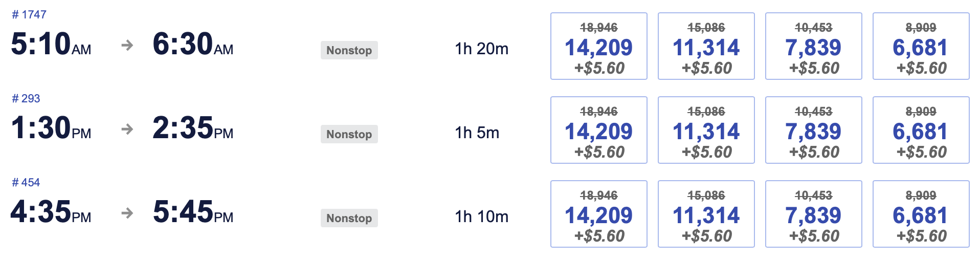Select the 6,681 points fare on flight 293

[921, 131]
